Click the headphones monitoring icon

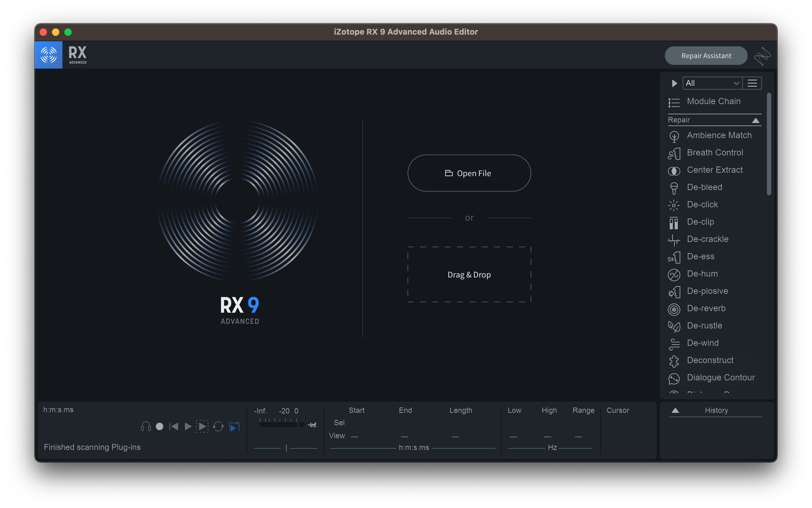coord(146,426)
